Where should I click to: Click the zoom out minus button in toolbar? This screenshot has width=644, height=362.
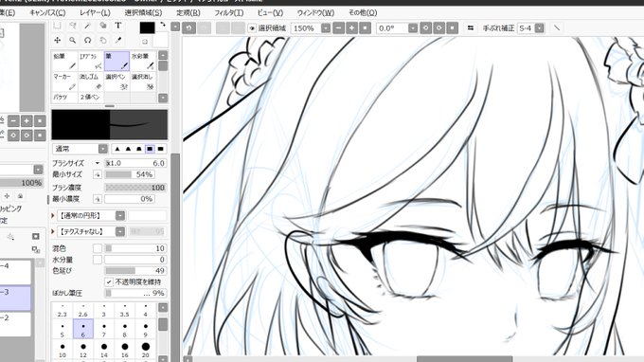tap(338, 27)
